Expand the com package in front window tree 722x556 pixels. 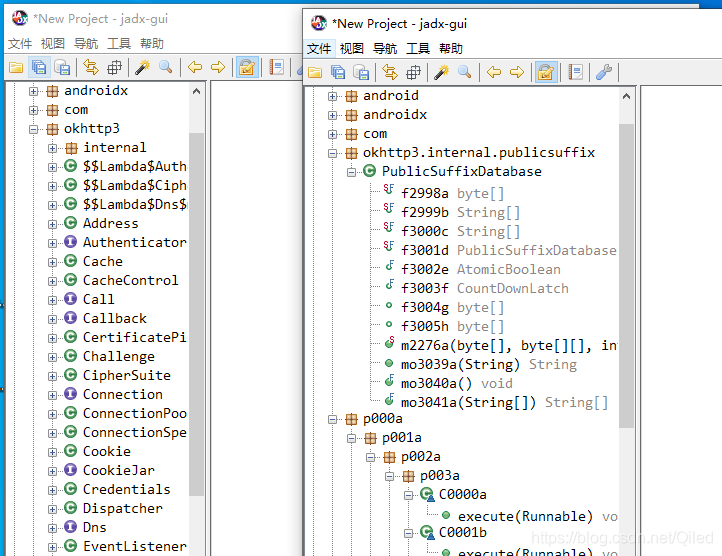[x=332, y=134]
